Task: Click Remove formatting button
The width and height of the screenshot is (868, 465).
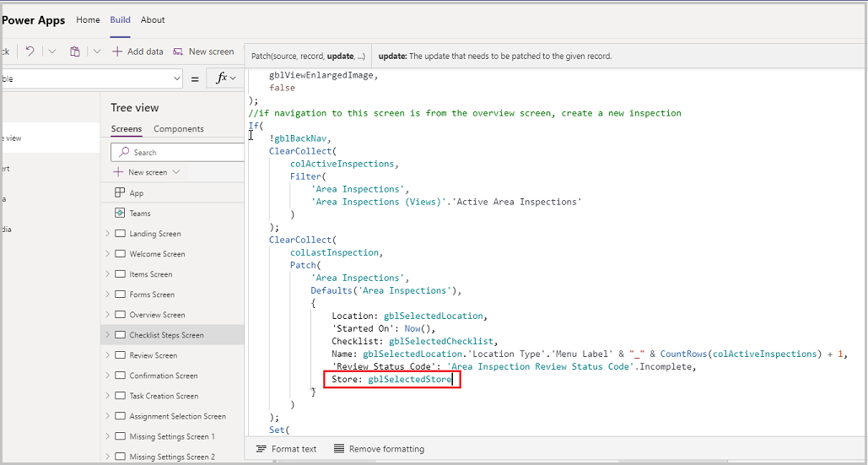Action: tap(380, 449)
